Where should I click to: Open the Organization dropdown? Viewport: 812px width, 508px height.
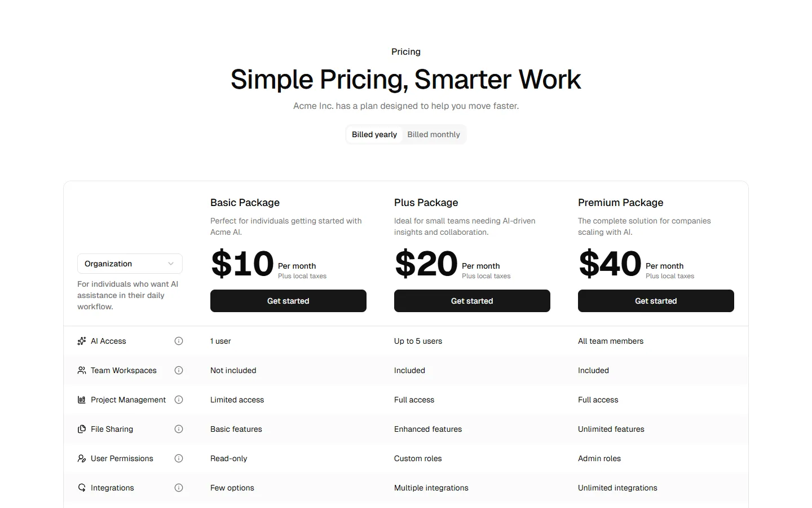pos(129,264)
